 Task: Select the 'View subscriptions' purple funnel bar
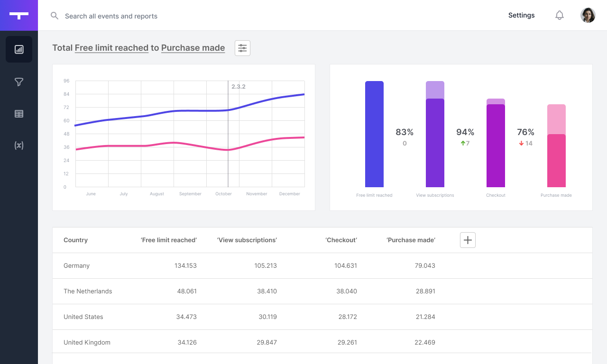(x=435, y=134)
